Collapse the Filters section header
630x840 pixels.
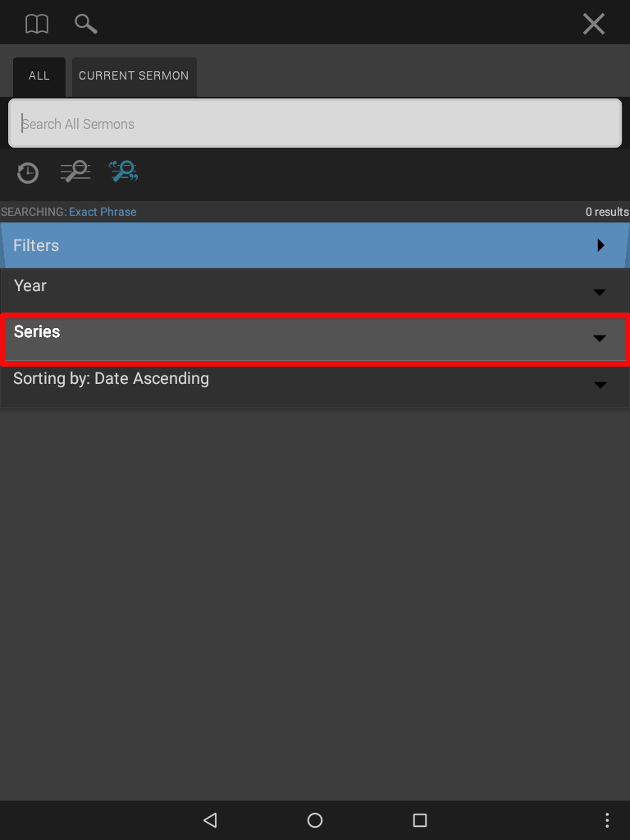(x=315, y=245)
